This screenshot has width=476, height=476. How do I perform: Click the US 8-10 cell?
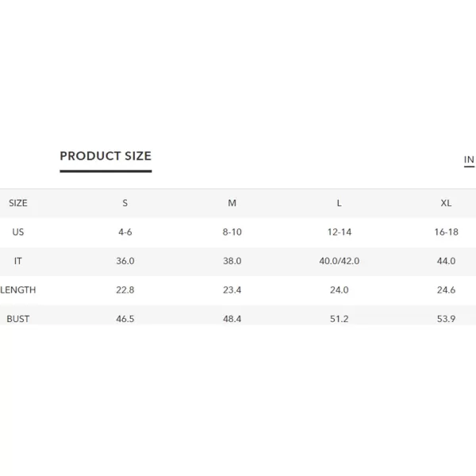232,232
